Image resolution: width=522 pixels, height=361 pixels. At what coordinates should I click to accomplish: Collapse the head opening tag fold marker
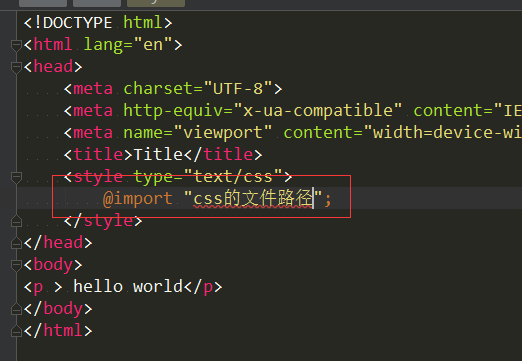[x=16, y=67]
